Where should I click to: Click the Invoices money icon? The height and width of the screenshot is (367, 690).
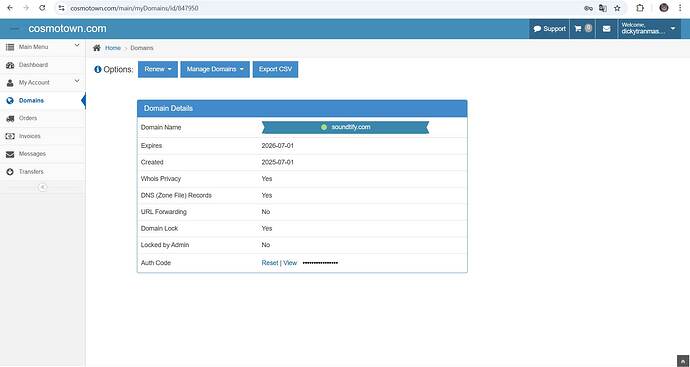click(x=10, y=136)
